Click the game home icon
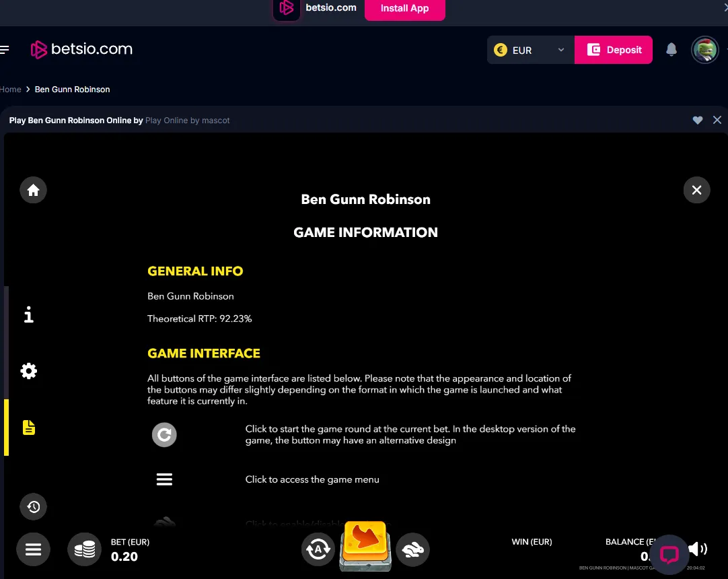Viewport: 728px width, 579px height. tap(33, 190)
